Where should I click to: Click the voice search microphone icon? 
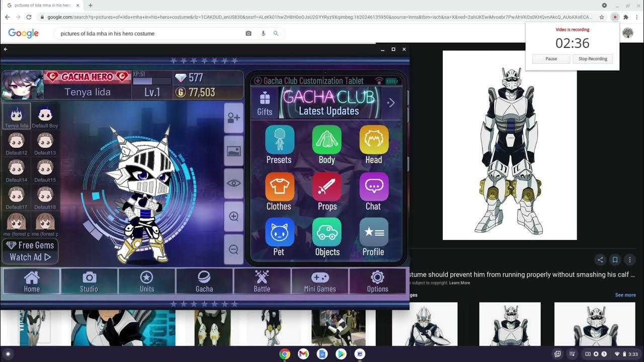[263, 34]
